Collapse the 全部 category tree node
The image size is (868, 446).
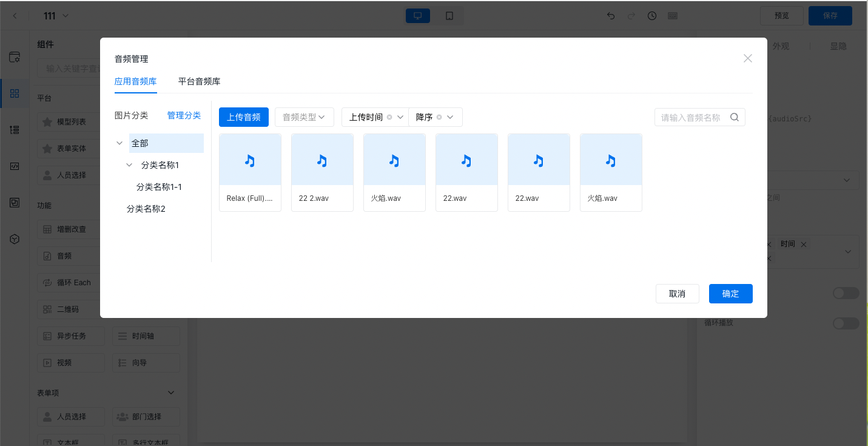(x=119, y=143)
